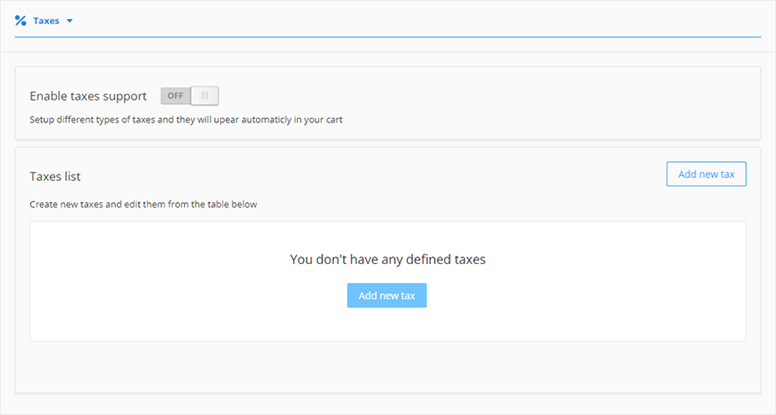Click empty area beneath the taxes table panel

click(387, 370)
